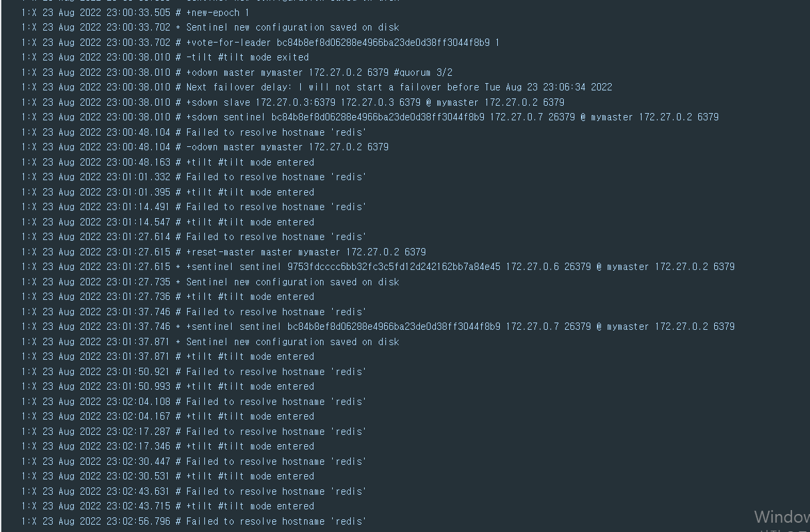Click sentinel ID starting with 9753fdcccc
This screenshot has width=810, height=532.
(x=393, y=267)
